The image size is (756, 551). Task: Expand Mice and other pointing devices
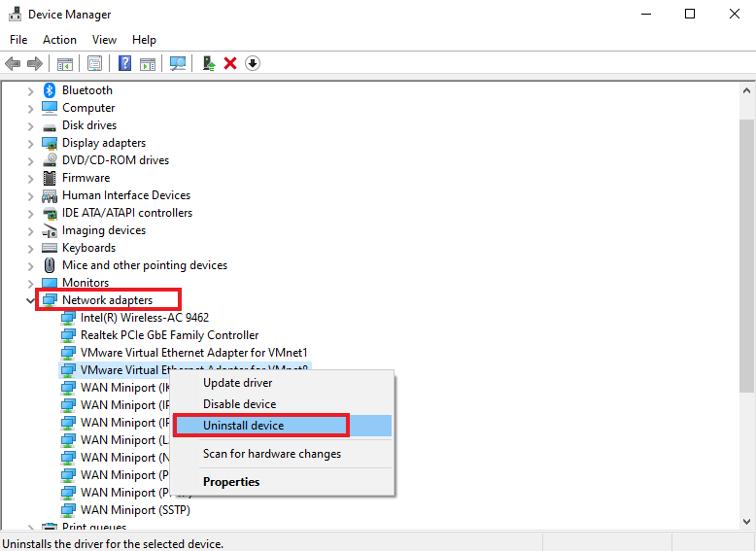coord(30,265)
